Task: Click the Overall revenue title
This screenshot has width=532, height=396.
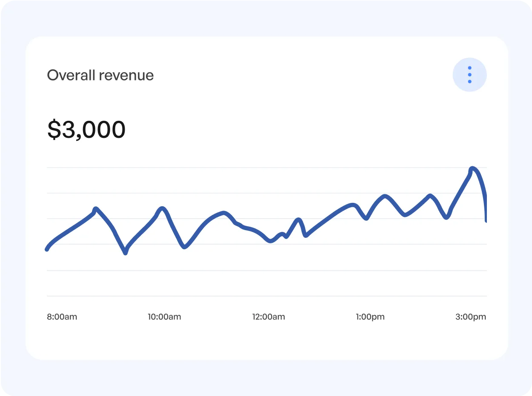Action: pos(100,75)
